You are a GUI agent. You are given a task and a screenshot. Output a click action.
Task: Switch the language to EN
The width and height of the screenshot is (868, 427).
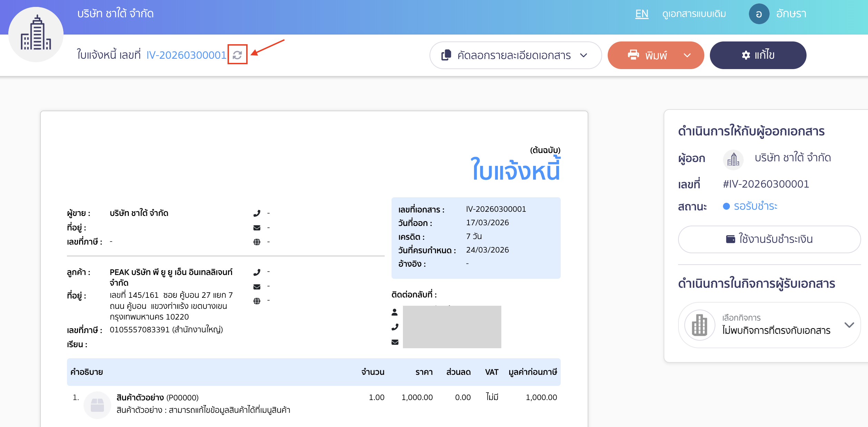click(x=641, y=14)
